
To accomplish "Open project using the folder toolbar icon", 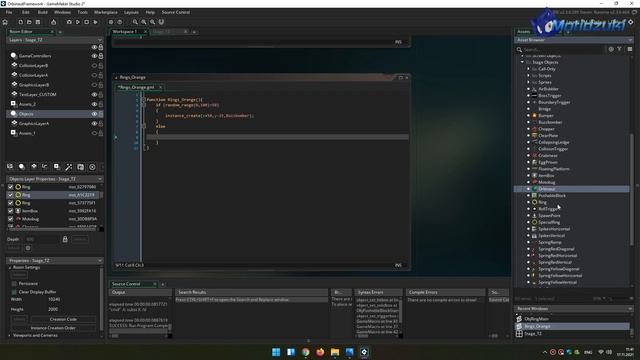I will point(29,22).
